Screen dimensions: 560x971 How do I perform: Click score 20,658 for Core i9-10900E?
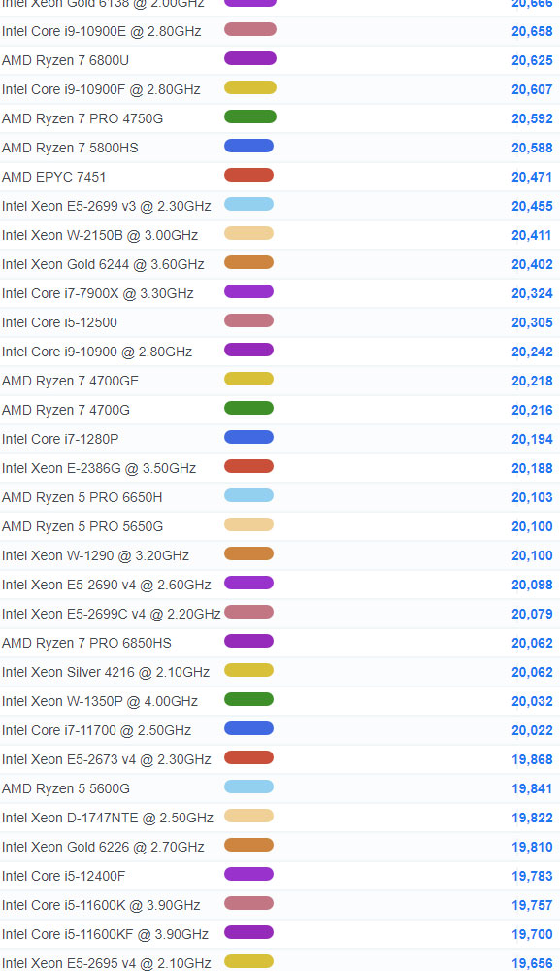[532, 31]
